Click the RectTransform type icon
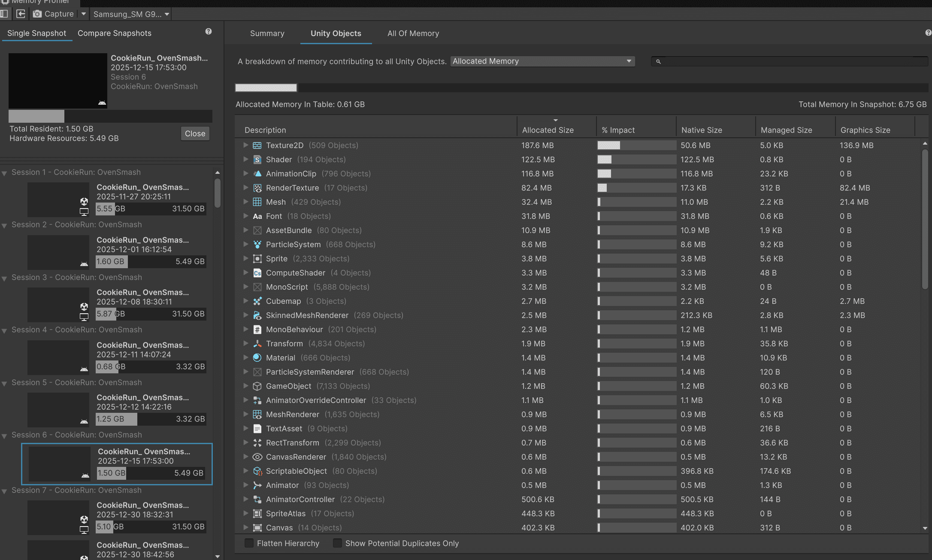The width and height of the screenshot is (932, 560). click(x=257, y=443)
